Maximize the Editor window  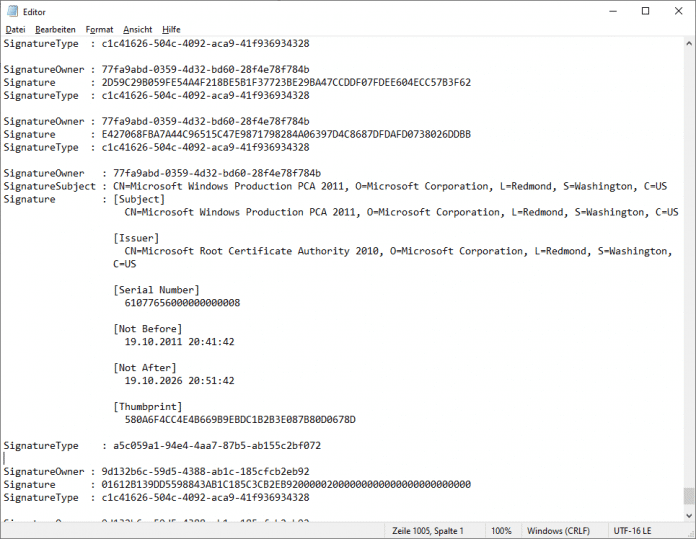(x=645, y=11)
